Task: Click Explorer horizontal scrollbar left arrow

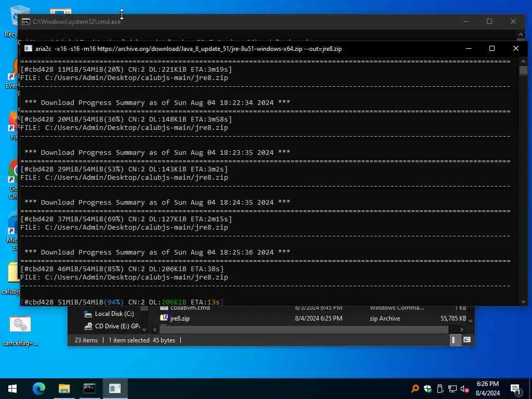Action: [x=155, y=329]
